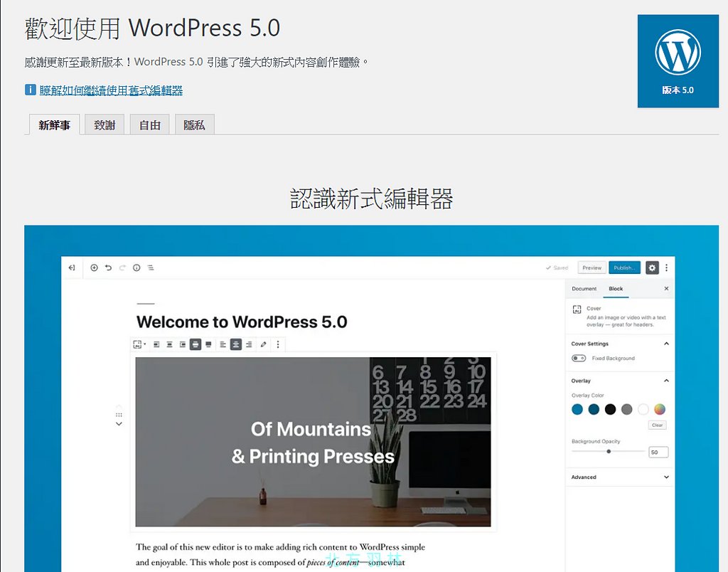
Task: Open the Document sidebar tab
Action: (584, 289)
